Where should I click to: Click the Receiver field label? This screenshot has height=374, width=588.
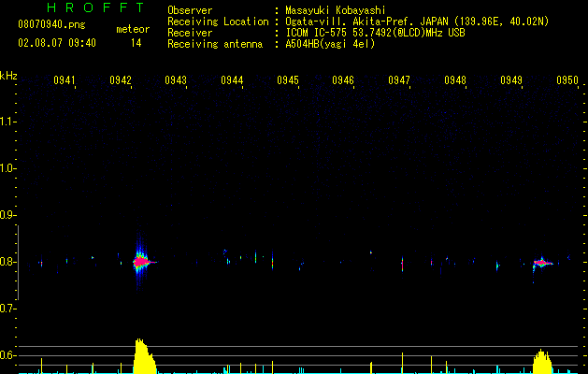click(x=190, y=33)
